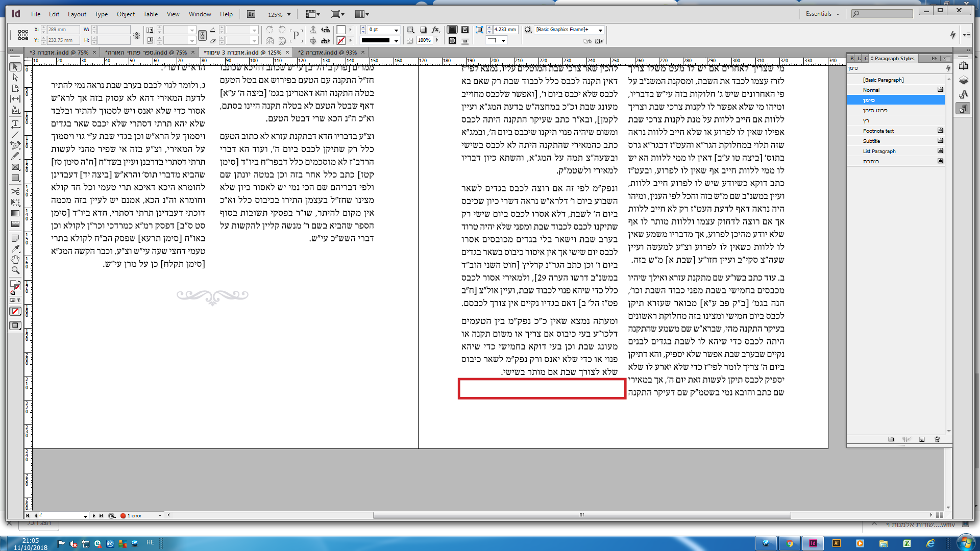Select the Gap tool

click(x=15, y=99)
